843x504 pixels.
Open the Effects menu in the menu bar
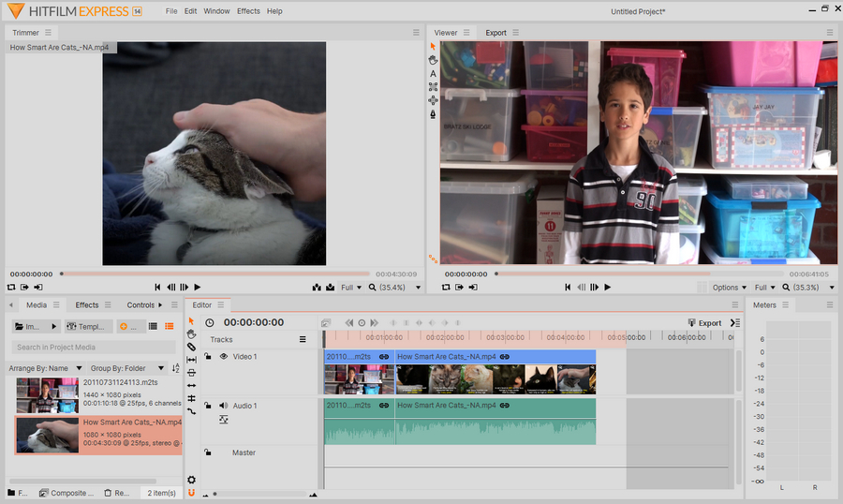248,11
